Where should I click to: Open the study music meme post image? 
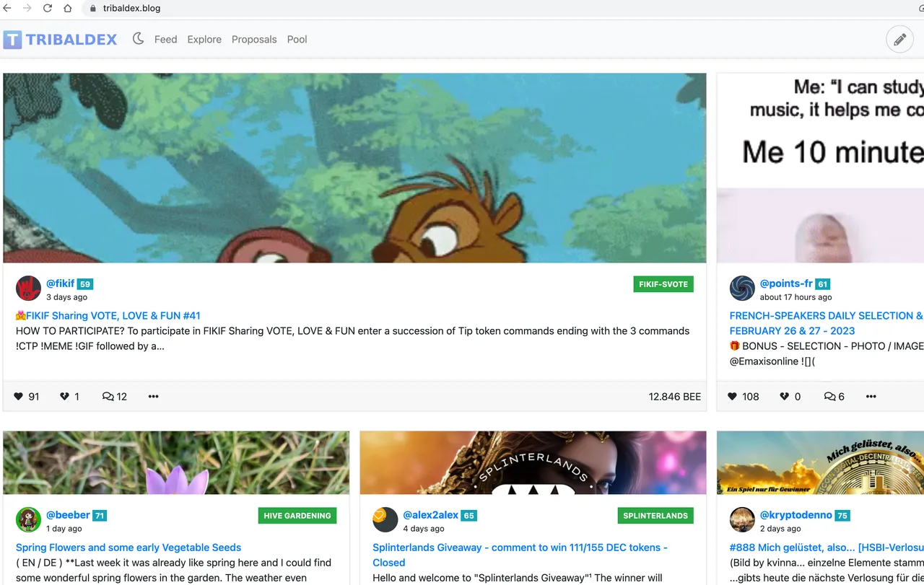[821, 168]
